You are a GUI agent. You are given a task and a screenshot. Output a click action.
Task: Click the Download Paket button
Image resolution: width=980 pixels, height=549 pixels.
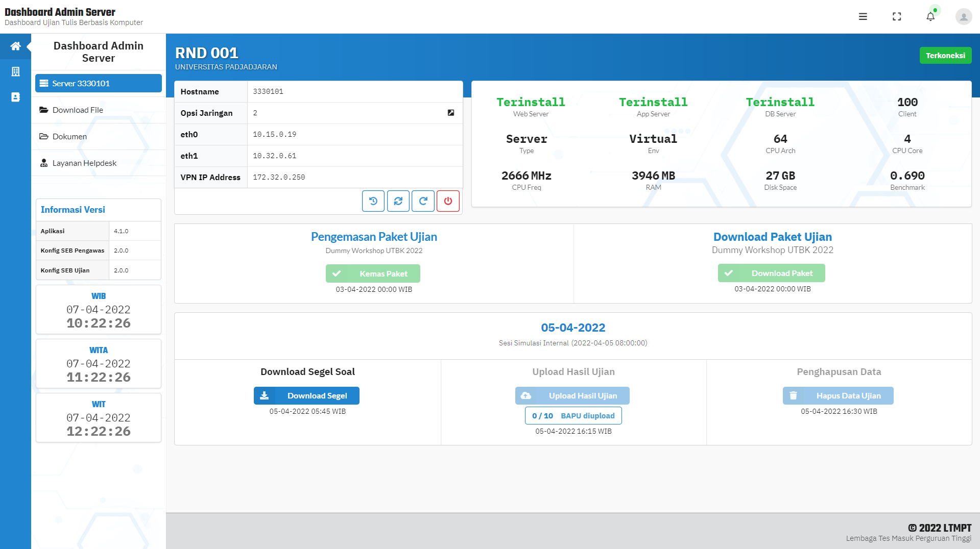[x=772, y=273]
